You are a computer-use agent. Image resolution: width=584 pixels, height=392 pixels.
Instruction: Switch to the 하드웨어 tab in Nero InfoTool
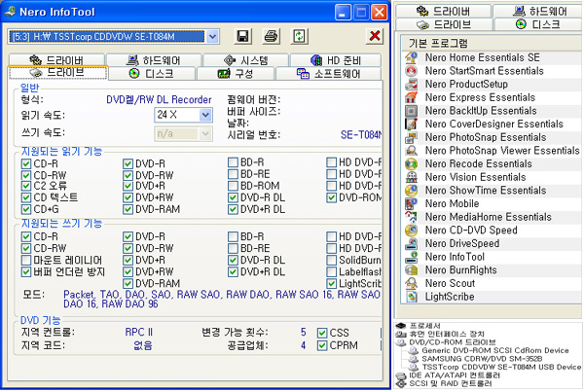click(x=154, y=60)
